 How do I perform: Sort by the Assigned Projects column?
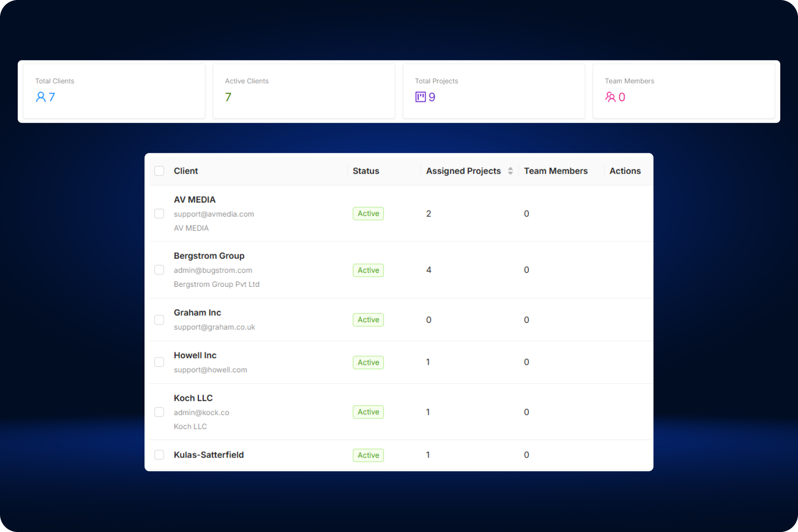tap(463, 171)
